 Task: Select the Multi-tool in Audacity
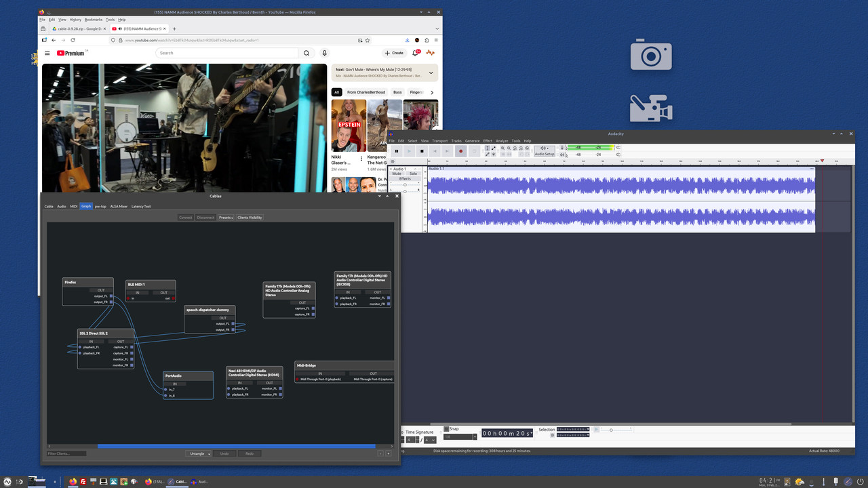click(x=494, y=155)
